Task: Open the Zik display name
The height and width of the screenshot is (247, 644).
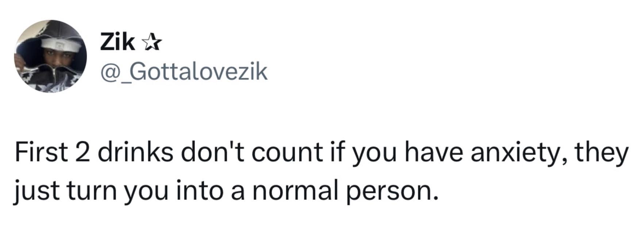Action: pyautogui.click(x=117, y=42)
